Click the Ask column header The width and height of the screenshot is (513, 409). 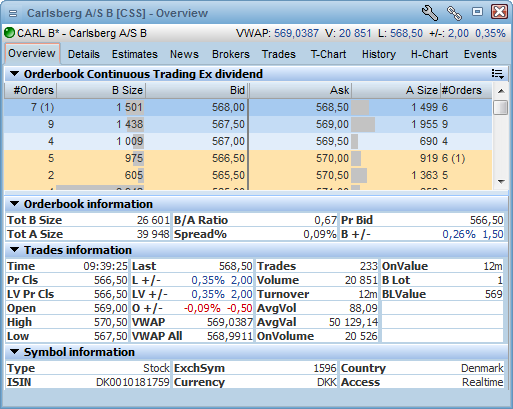point(300,90)
